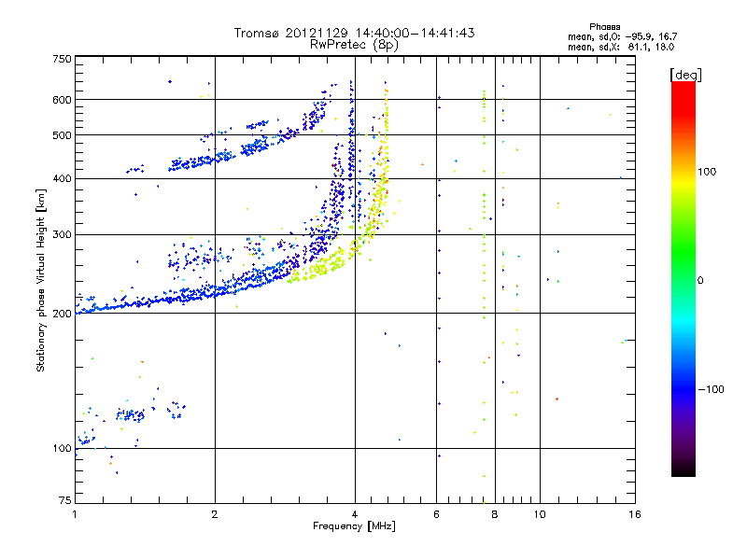The image size is (747, 560).
Task: Click the y-axis tick label '300'
Action: click(x=62, y=235)
